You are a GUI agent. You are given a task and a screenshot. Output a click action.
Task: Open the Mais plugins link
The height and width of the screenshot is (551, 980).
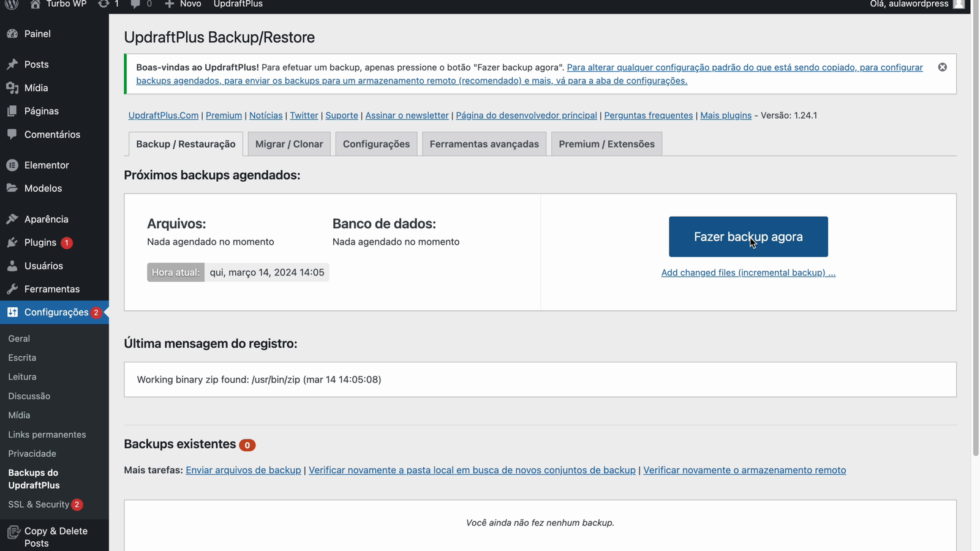point(726,115)
